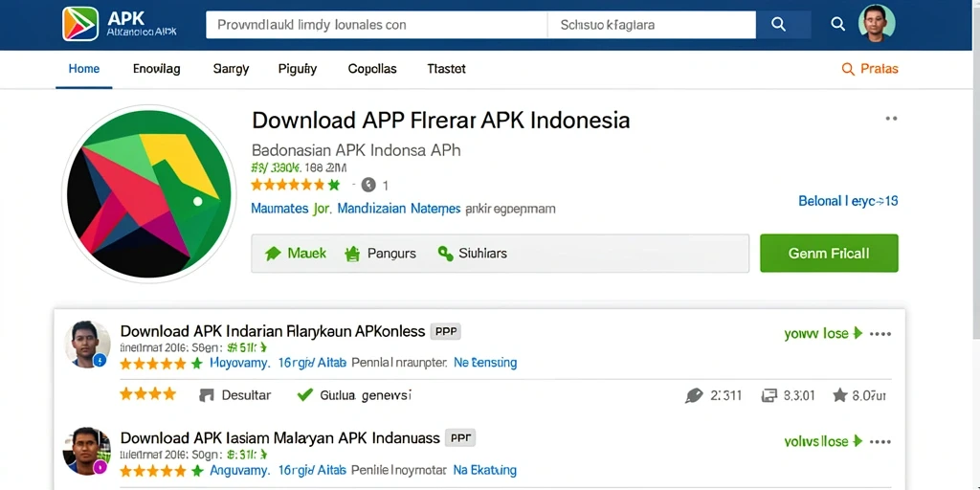
Task: Click the green Genm Fricall button
Action: click(829, 253)
